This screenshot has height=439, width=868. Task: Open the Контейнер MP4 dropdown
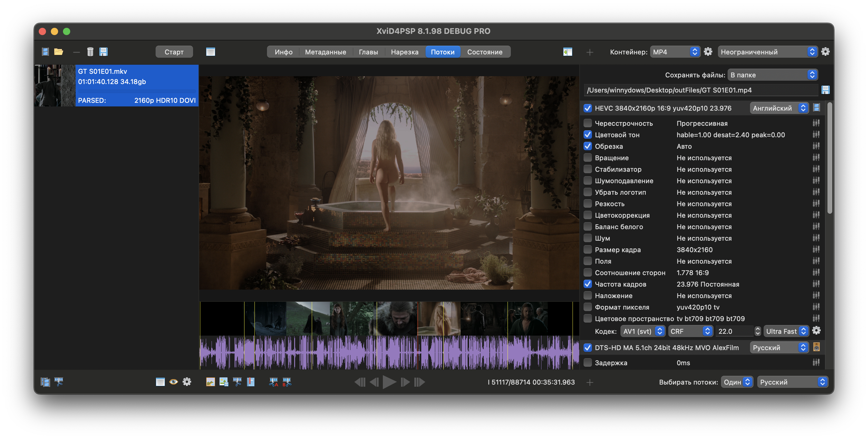coord(675,52)
